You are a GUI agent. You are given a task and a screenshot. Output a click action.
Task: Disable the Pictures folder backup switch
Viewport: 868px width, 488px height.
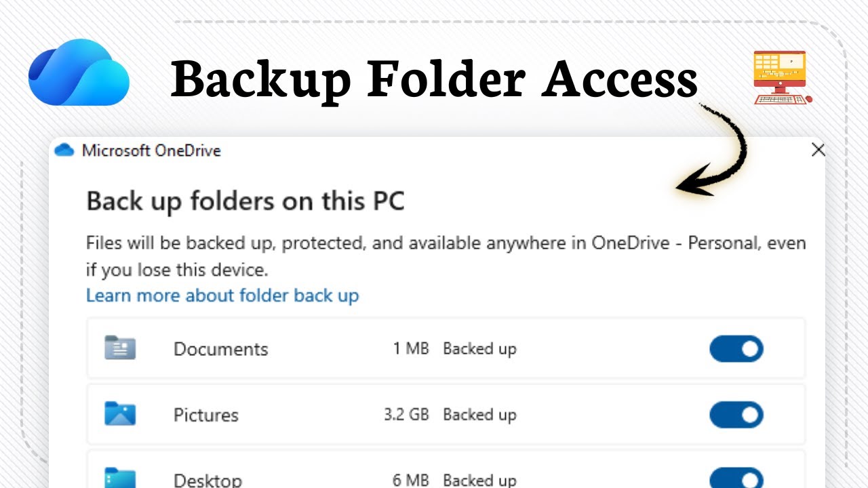point(736,415)
